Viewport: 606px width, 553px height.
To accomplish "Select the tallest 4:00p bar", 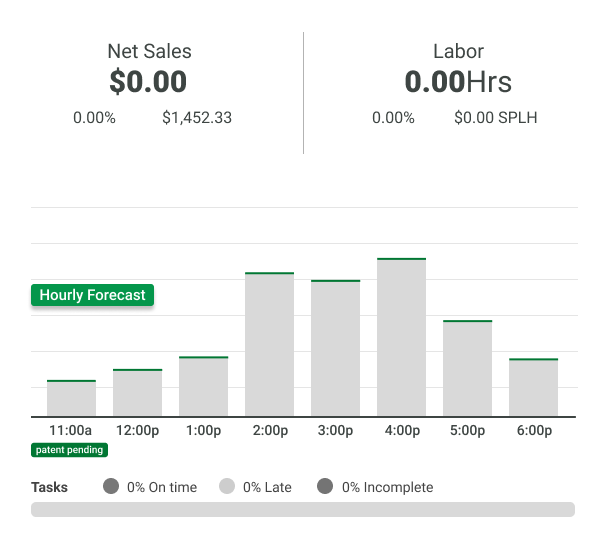I will pos(401,337).
